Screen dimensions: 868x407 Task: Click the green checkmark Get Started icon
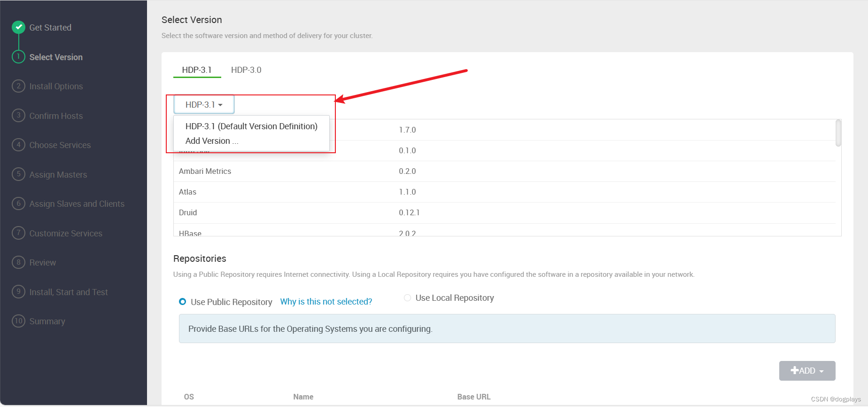18,27
